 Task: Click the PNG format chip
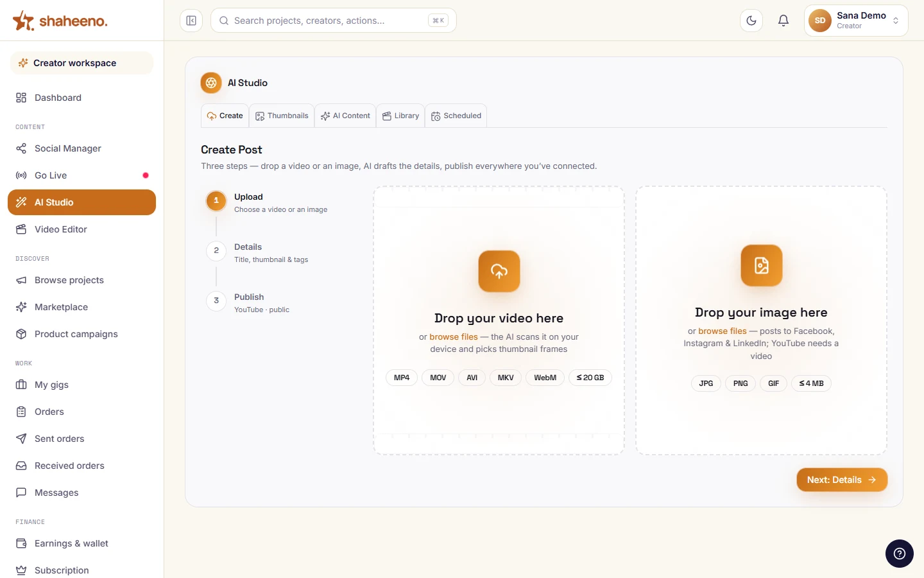[740, 383]
